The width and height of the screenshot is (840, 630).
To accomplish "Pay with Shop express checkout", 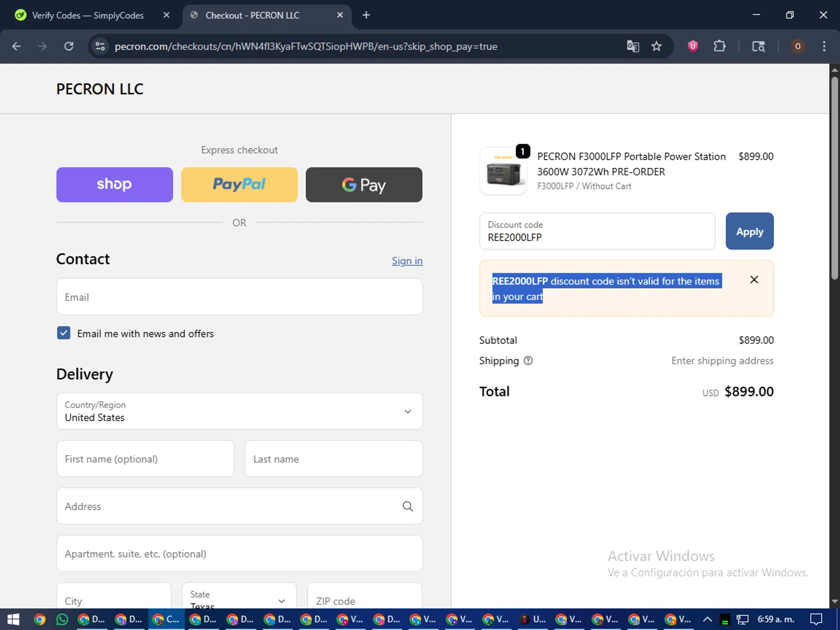I will point(115,185).
